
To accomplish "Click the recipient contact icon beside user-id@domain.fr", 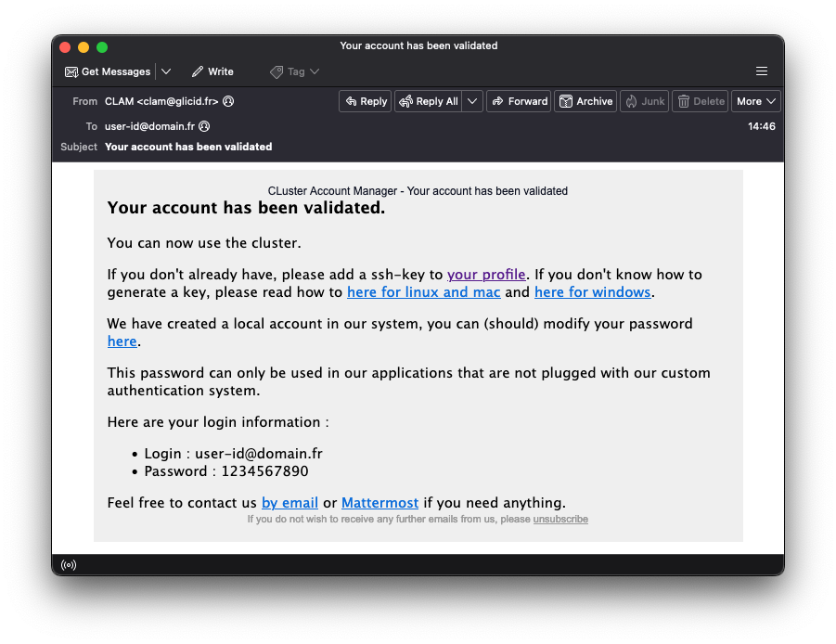I will pyautogui.click(x=204, y=126).
